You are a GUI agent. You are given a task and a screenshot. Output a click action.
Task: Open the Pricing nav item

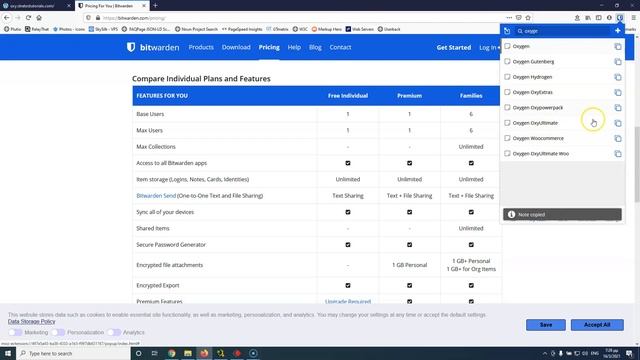pyautogui.click(x=269, y=47)
